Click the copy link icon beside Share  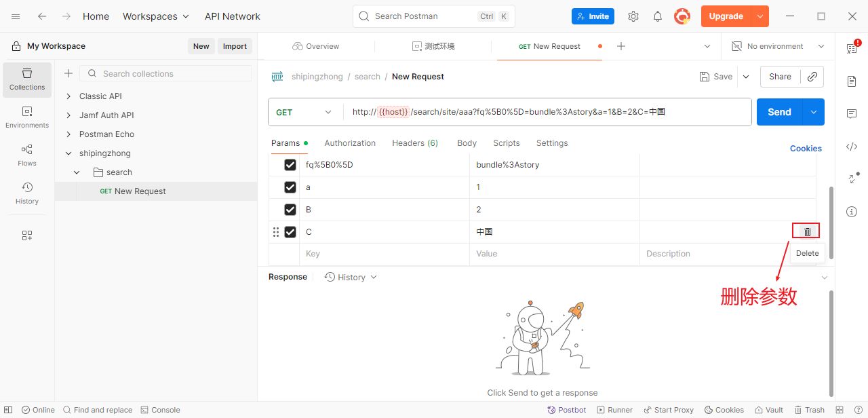tap(812, 77)
